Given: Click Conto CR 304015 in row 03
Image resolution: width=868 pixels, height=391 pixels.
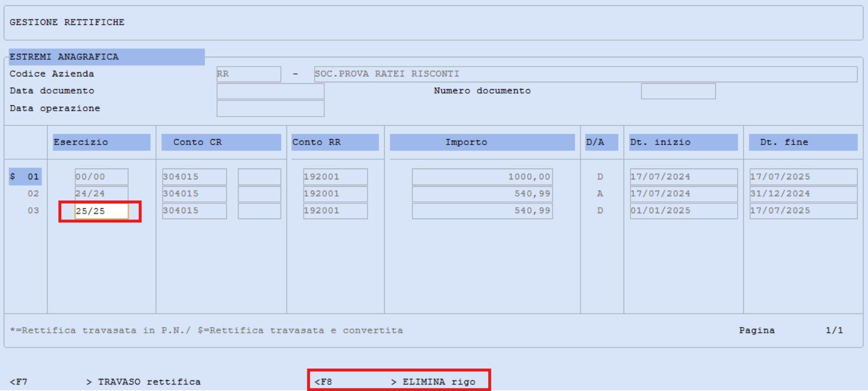Looking at the screenshot, I should click(x=194, y=211).
